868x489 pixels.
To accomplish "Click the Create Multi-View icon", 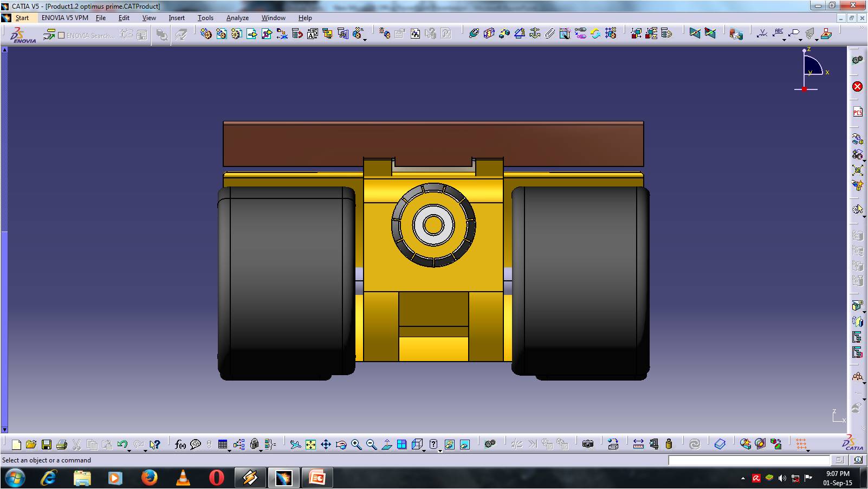I will coord(401,445).
